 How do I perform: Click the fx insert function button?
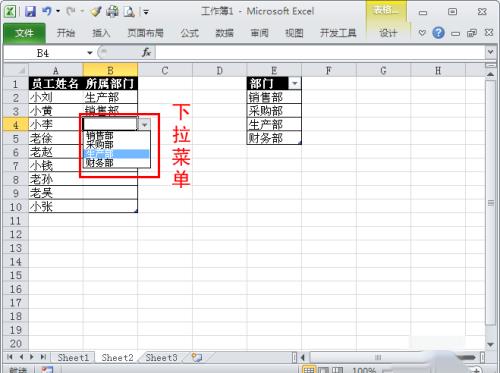point(146,52)
